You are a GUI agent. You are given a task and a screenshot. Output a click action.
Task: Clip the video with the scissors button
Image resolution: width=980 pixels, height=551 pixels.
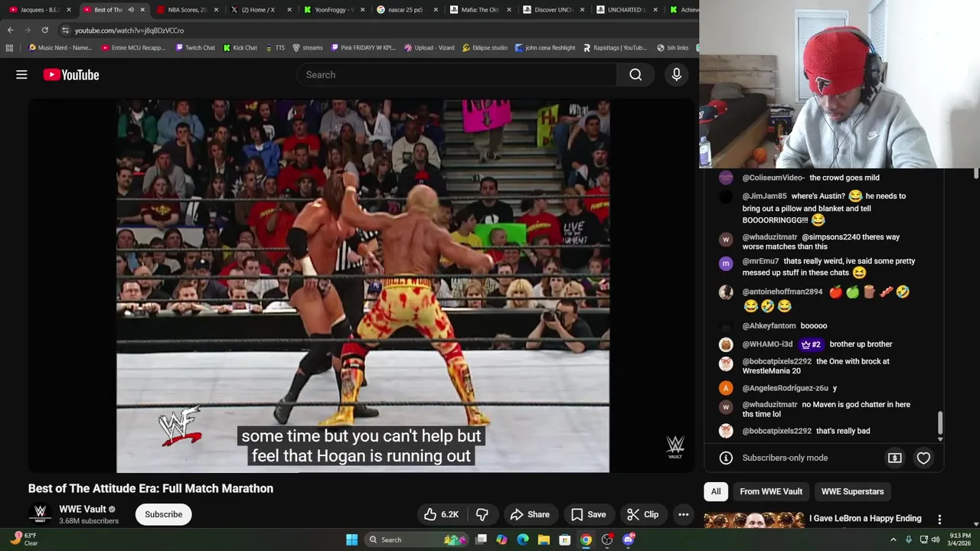click(x=642, y=514)
